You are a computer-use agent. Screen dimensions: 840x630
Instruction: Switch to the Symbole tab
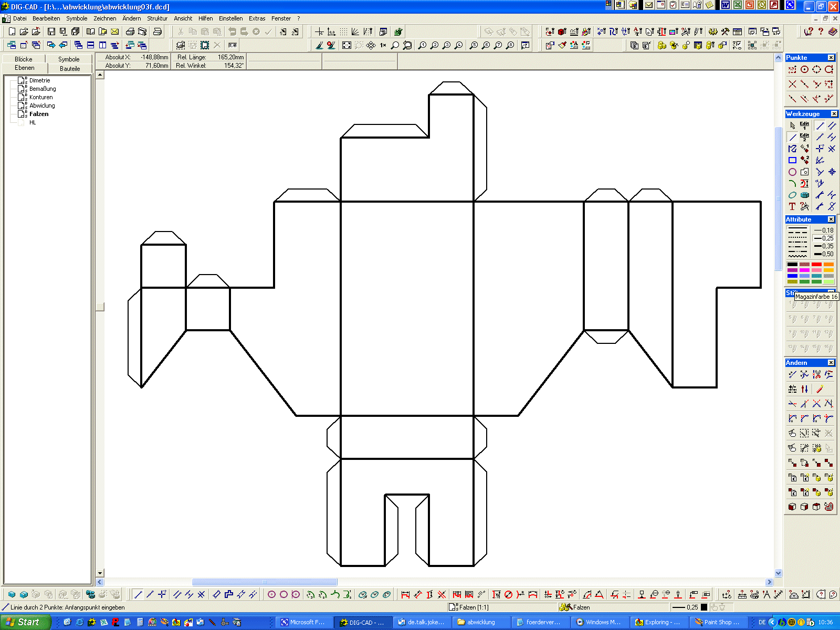pyautogui.click(x=69, y=59)
